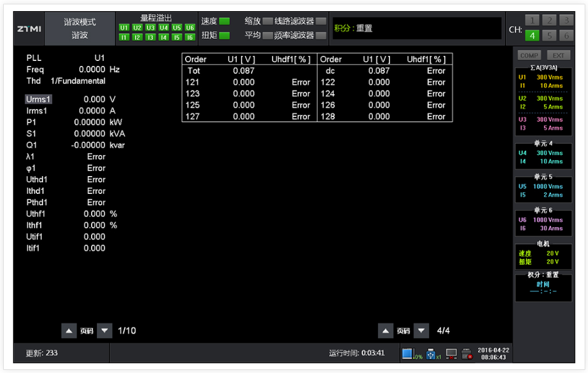Check the blue storage usage icon
This screenshot has width=588, height=373.
point(407,353)
